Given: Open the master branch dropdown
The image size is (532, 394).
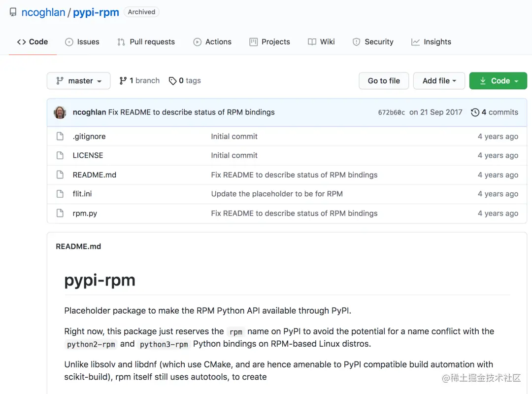Looking at the screenshot, I should pyautogui.click(x=79, y=81).
